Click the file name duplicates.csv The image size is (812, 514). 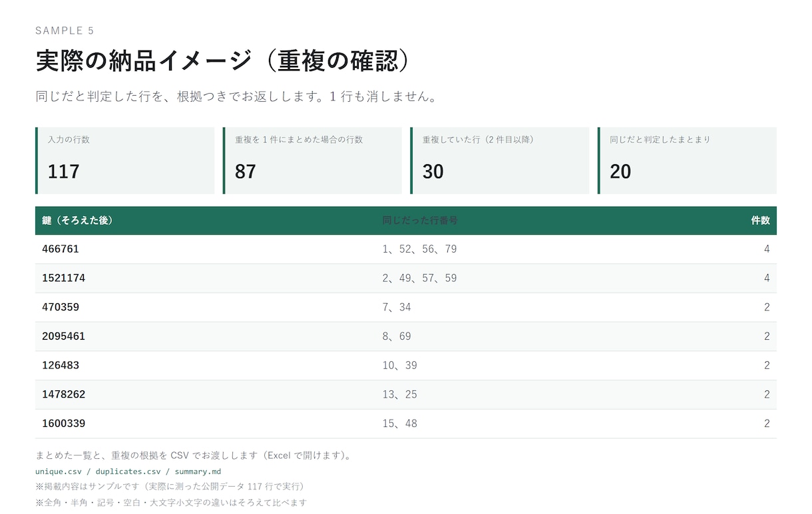click(x=128, y=471)
